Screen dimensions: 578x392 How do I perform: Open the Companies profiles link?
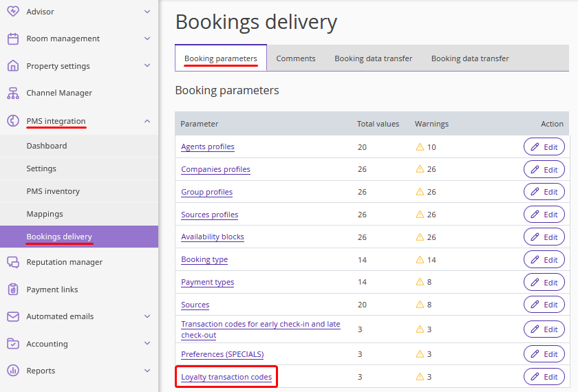pyautogui.click(x=215, y=169)
